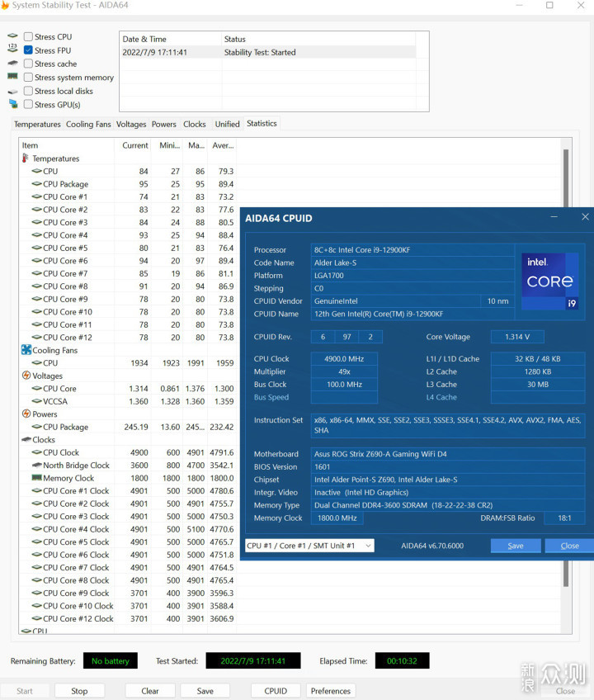Image resolution: width=594 pixels, height=700 pixels.
Task: Switch to the Temperatures tab
Action: [x=37, y=124]
